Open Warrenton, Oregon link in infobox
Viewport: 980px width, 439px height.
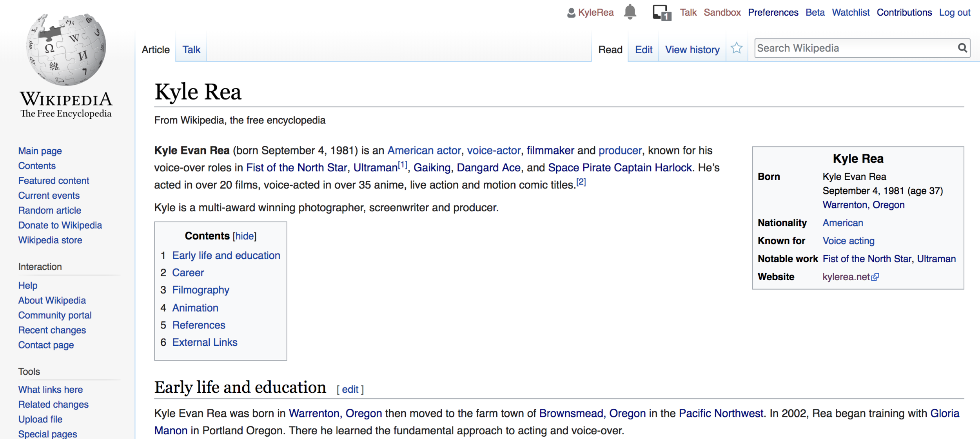(863, 205)
